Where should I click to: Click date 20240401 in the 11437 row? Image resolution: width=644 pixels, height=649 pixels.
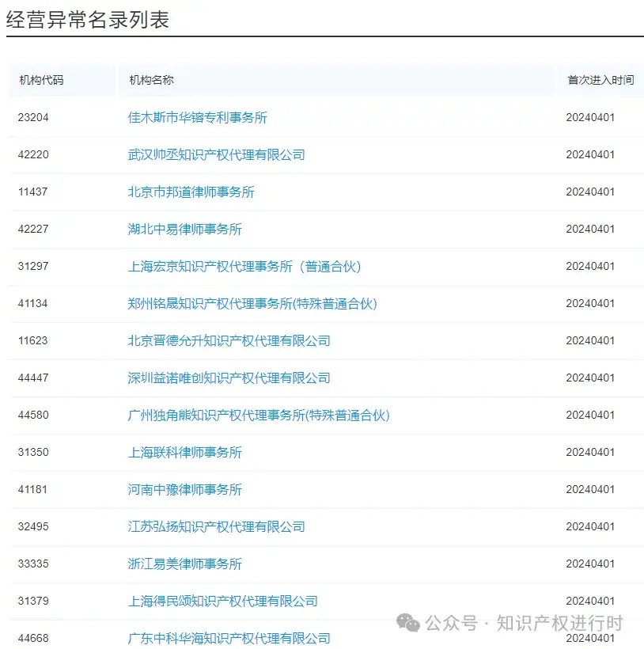590,192
